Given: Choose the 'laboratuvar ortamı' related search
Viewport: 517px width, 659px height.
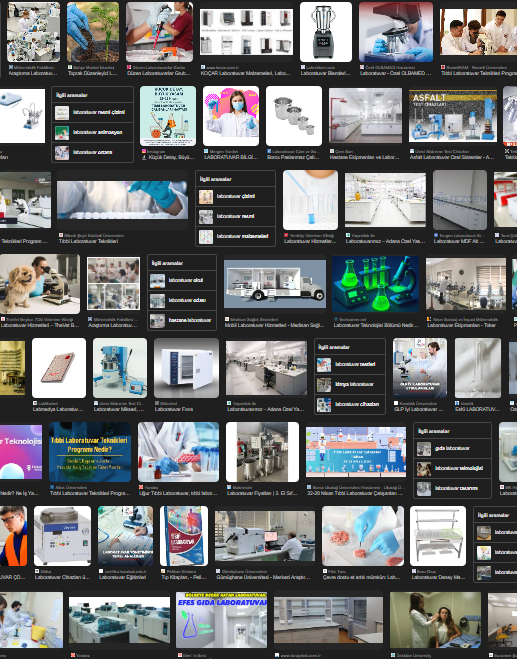Looking at the screenshot, I should 92,152.
